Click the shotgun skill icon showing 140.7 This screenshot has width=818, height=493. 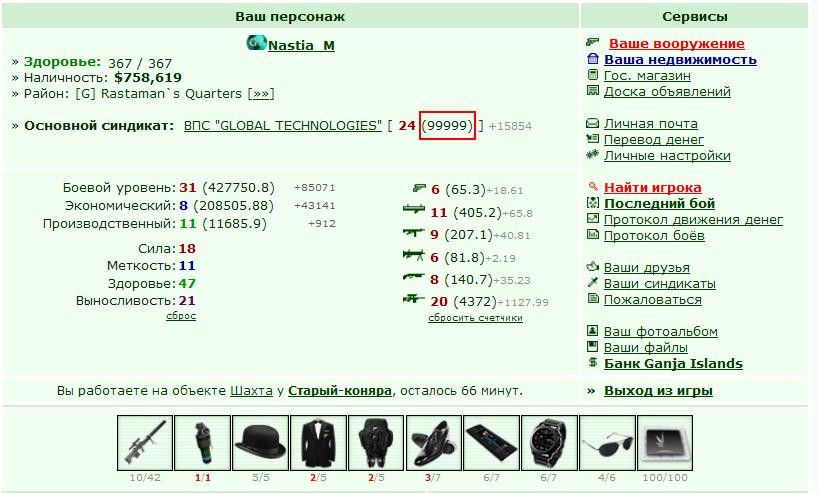[x=414, y=277]
